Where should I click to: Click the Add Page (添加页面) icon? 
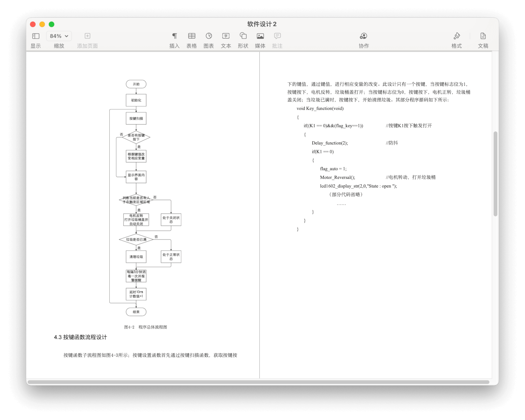(x=87, y=36)
